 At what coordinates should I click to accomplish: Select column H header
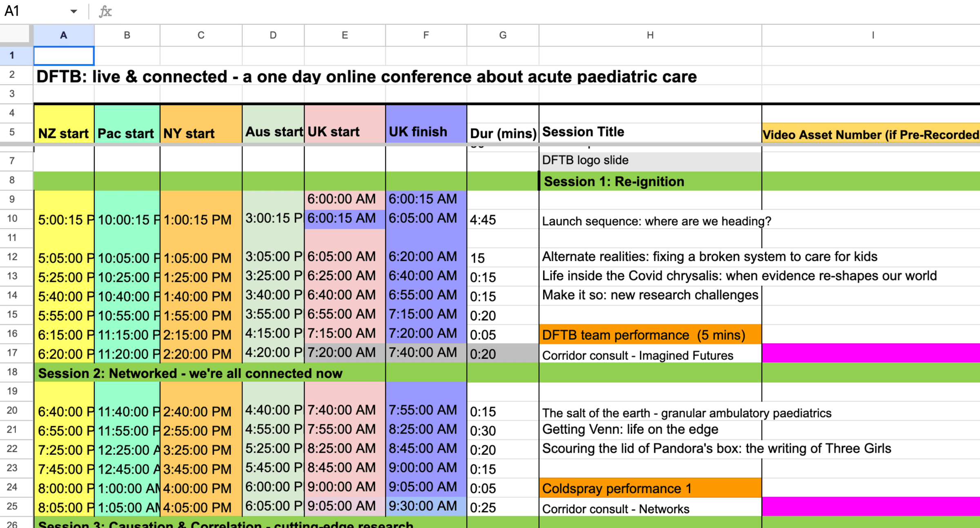point(650,35)
